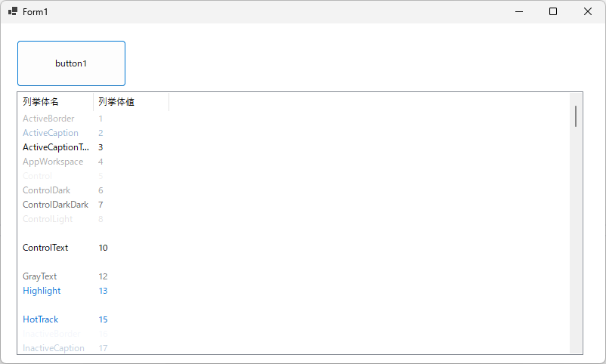Viewport: 606px width, 364px height.
Task: Select the HotTrack list entry
Action: (40, 319)
